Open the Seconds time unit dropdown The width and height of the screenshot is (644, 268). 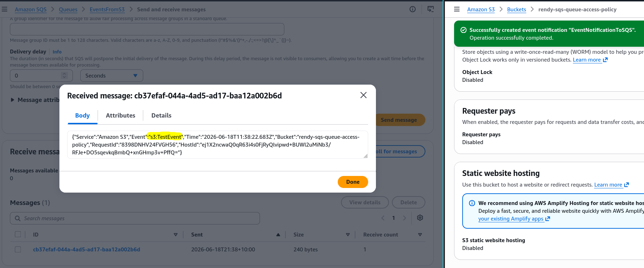coord(112,76)
